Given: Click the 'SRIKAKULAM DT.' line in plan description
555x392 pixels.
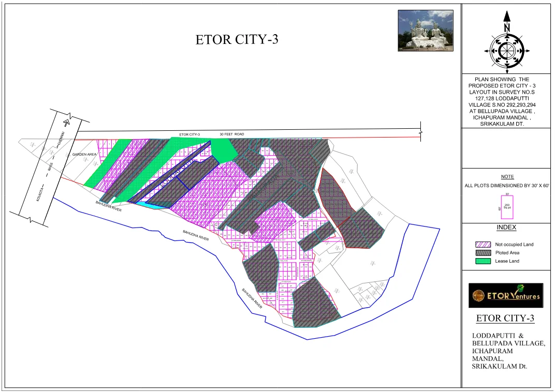Looking at the screenshot, I should point(502,124).
